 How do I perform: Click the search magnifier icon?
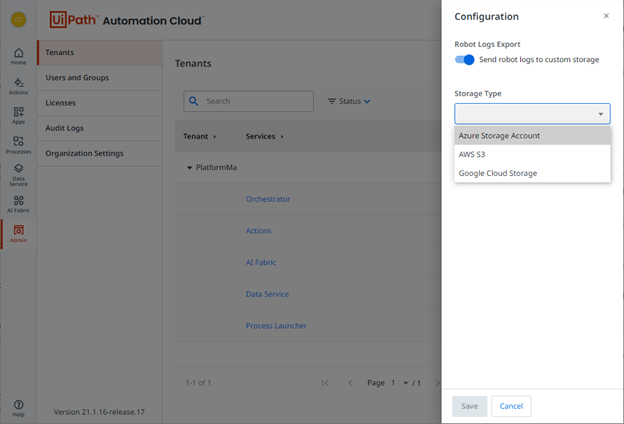point(193,101)
